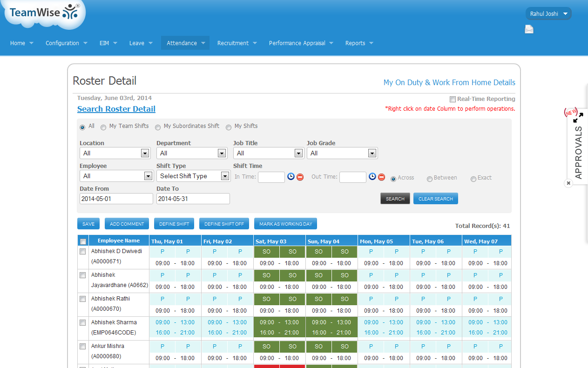
Task: Click the Out Time red clear icon
Action: (x=382, y=177)
